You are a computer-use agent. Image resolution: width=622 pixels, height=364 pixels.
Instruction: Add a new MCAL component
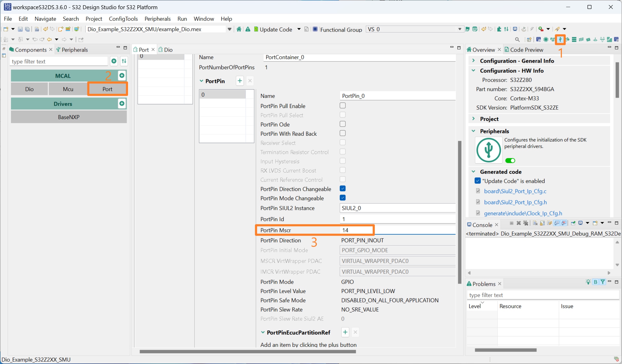click(122, 76)
